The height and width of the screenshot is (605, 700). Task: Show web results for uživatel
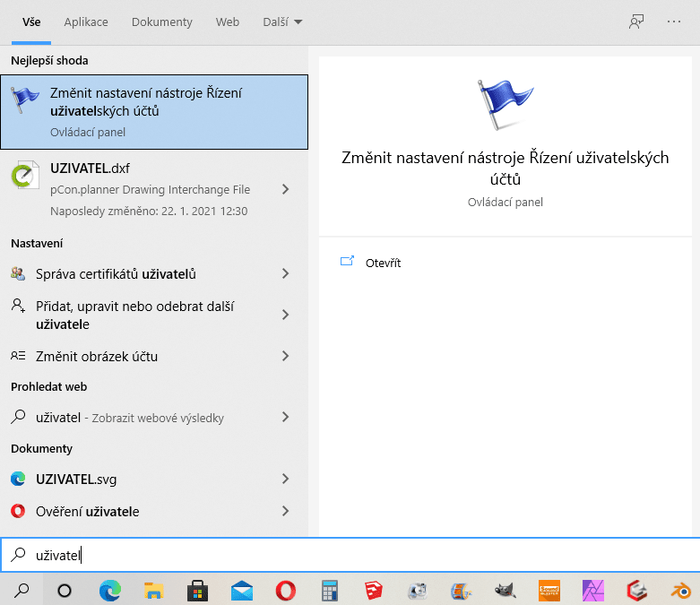[154, 418]
